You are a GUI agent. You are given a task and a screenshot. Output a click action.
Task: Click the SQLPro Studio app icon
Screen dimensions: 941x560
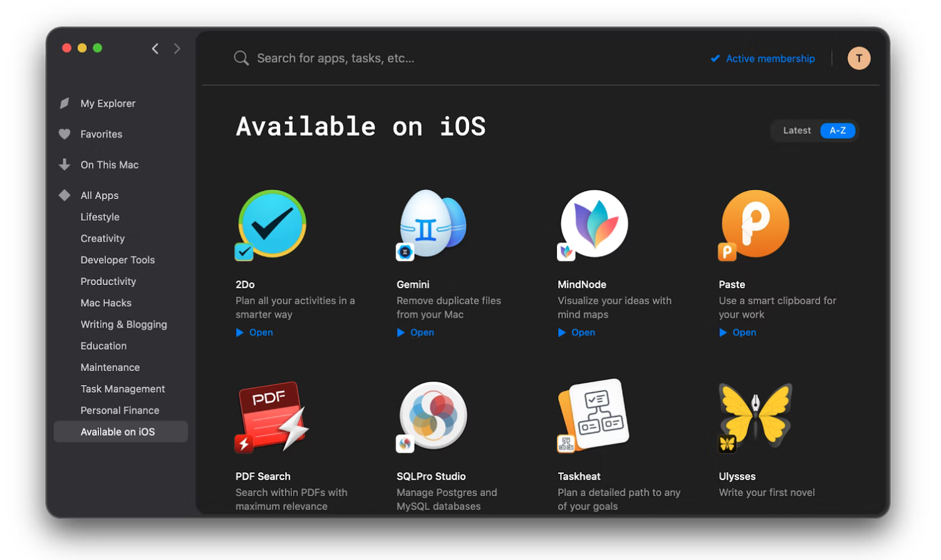click(432, 416)
